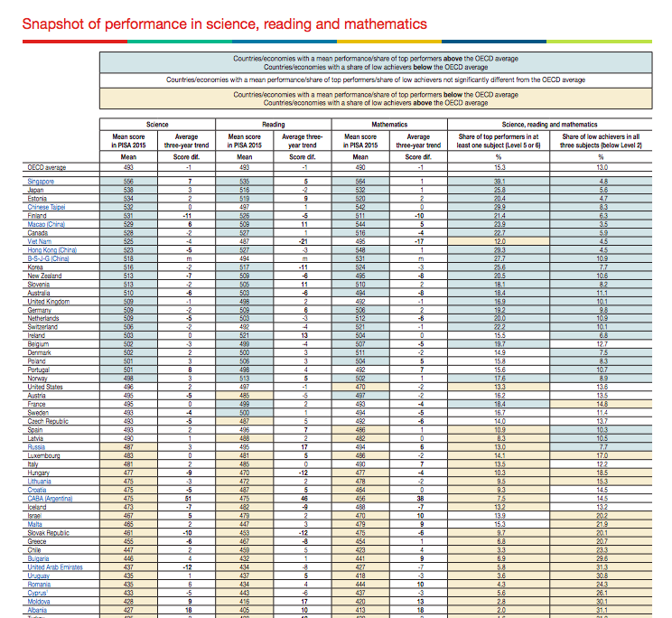Click the blue legend box for above-average countries
The height and width of the screenshot is (618, 672).
click(375, 62)
